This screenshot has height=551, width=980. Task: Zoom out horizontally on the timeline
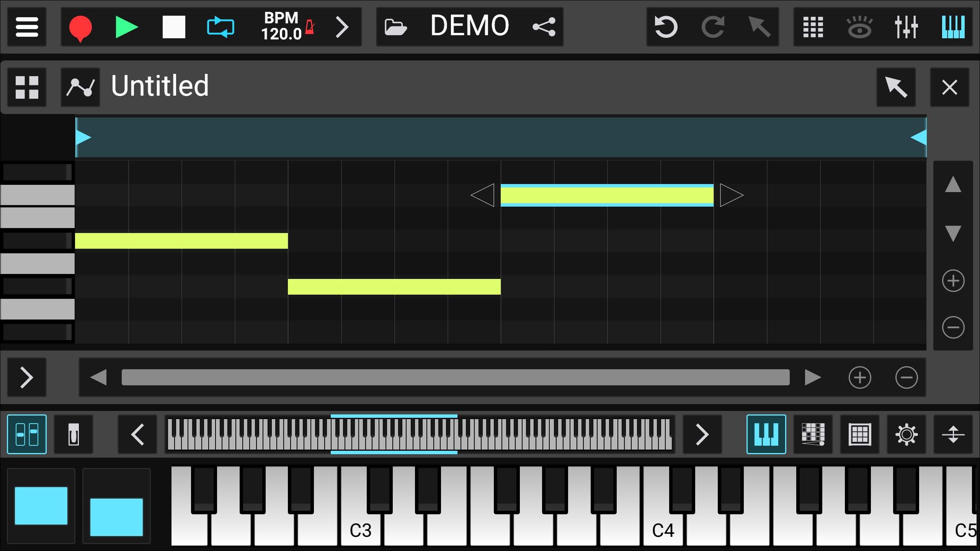tap(906, 378)
